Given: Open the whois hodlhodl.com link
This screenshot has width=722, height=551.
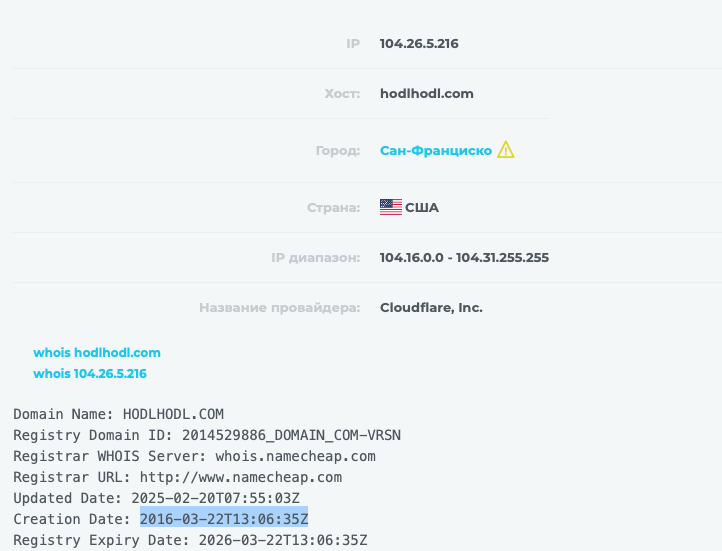Looking at the screenshot, I should pyautogui.click(x=97, y=353).
